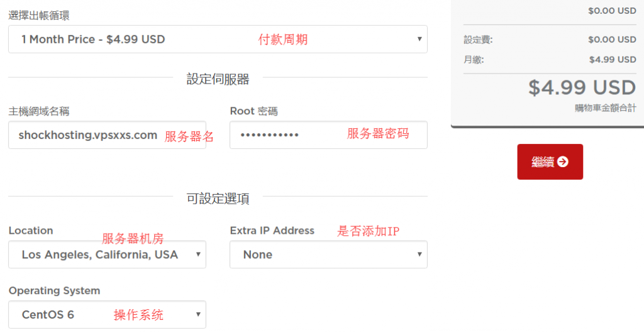
Task: Click the Location field label
Action: [31, 231]
